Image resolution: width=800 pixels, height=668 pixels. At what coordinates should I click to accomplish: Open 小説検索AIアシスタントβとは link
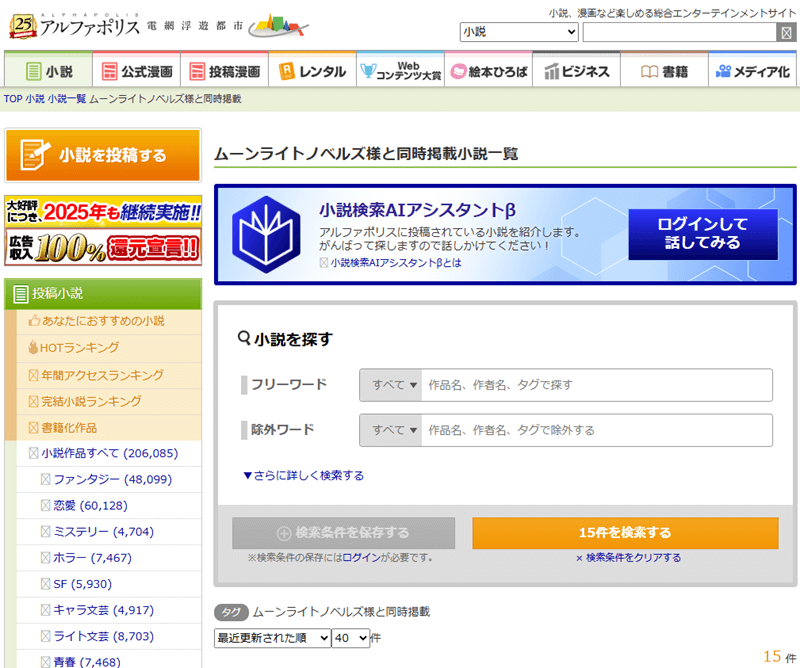396,263
